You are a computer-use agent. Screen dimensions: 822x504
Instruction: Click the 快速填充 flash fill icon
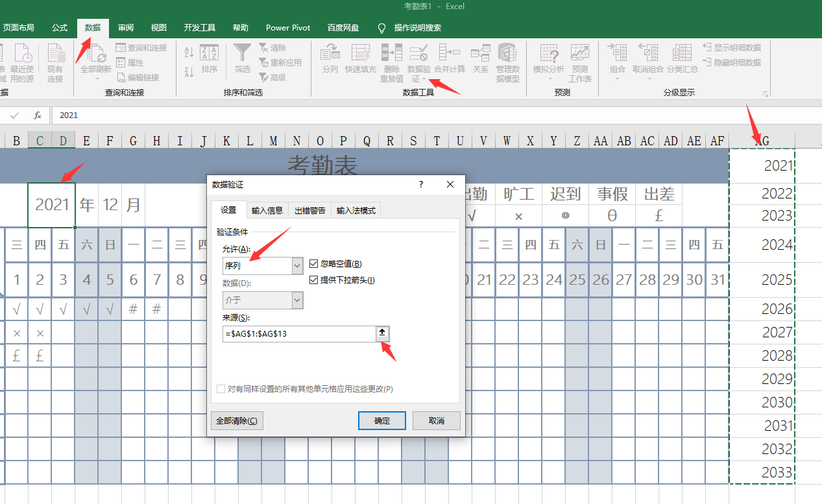[361, 53]
